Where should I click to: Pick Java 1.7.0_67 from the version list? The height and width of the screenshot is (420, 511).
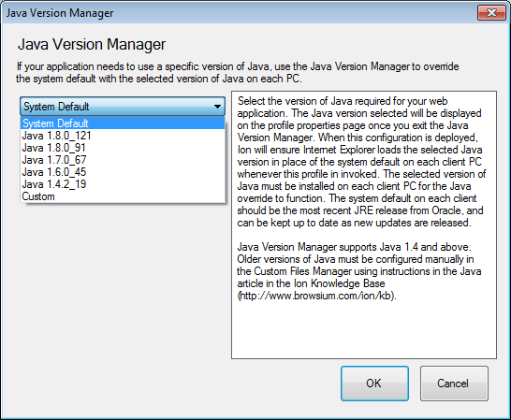click(x=123, y=160)
